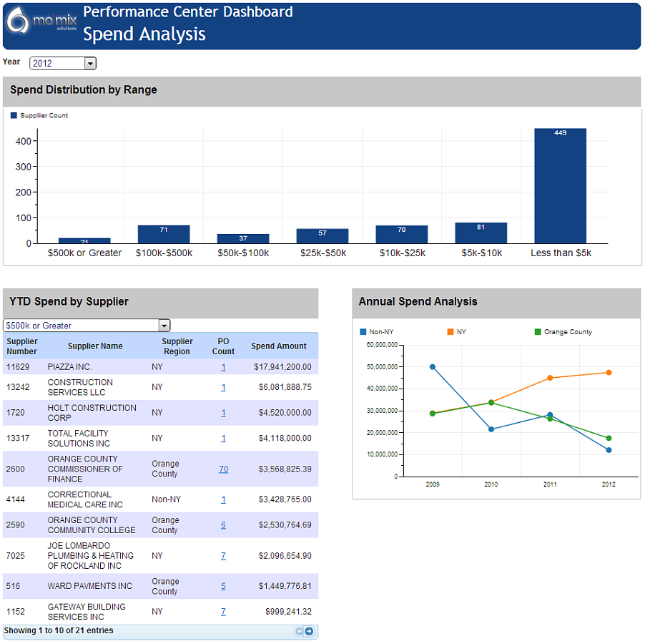The image size is (645, 644).
Task: Sort by Spend Amount column header
Action: [x=278, y=346]
